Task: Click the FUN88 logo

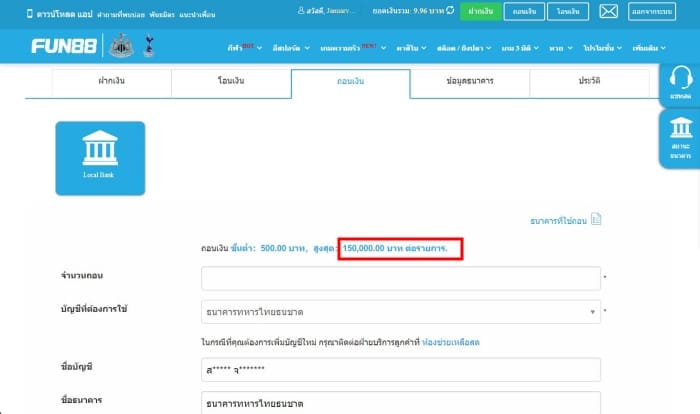Action: point(64,46)
